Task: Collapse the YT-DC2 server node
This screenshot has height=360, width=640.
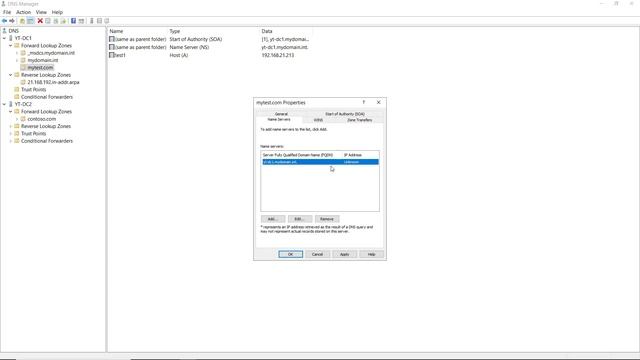Action: pyautogui.click(x=4, y=104)
